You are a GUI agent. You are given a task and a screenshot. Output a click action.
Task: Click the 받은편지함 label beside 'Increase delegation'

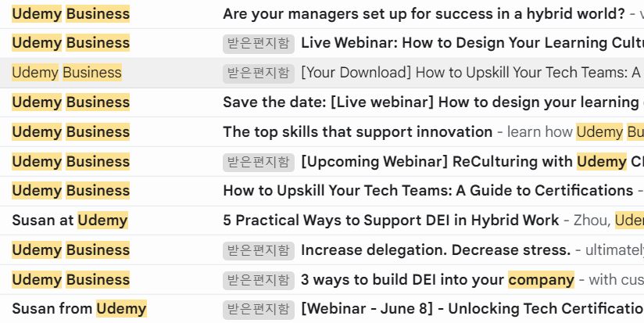pos(259,250)
